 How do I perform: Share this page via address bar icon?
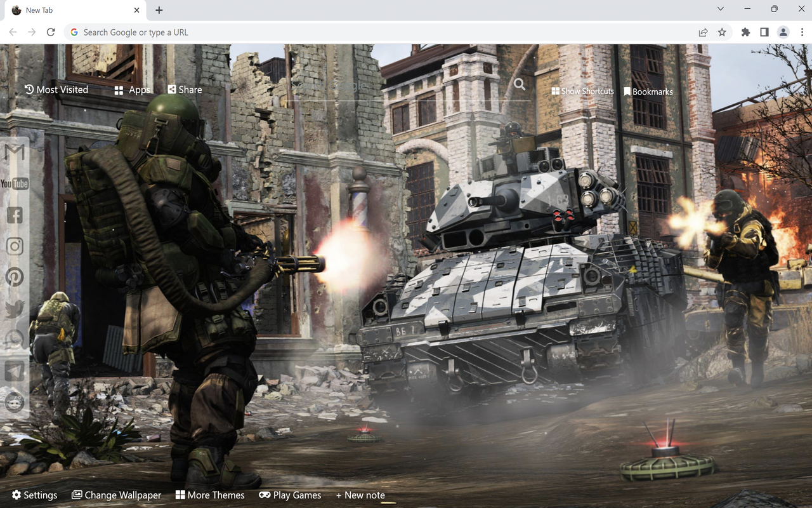[703, 32]
